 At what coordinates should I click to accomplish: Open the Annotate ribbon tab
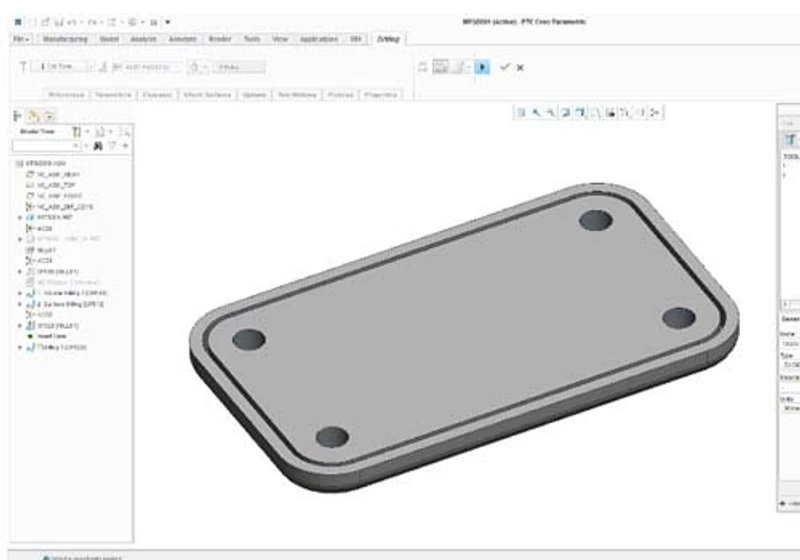(x=182, y=39)
